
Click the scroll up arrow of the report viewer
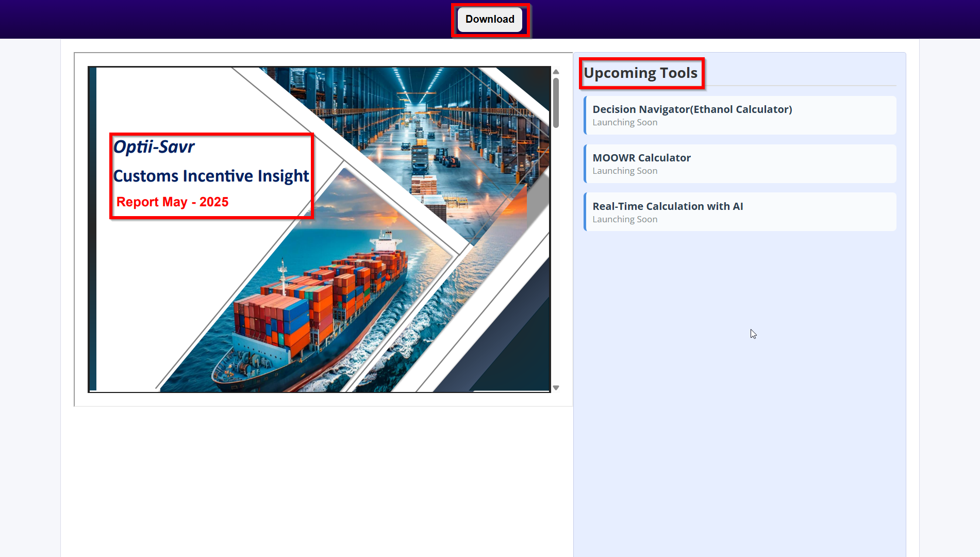tap(556, 72)
